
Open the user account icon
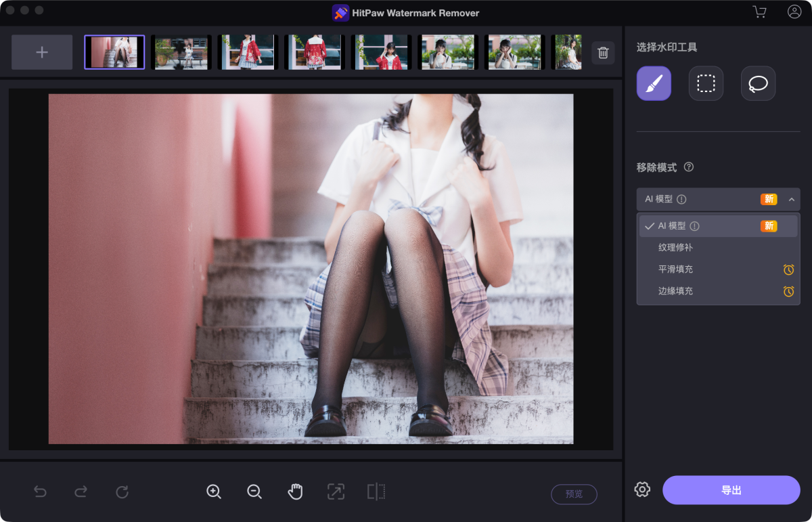coord(794,12)
